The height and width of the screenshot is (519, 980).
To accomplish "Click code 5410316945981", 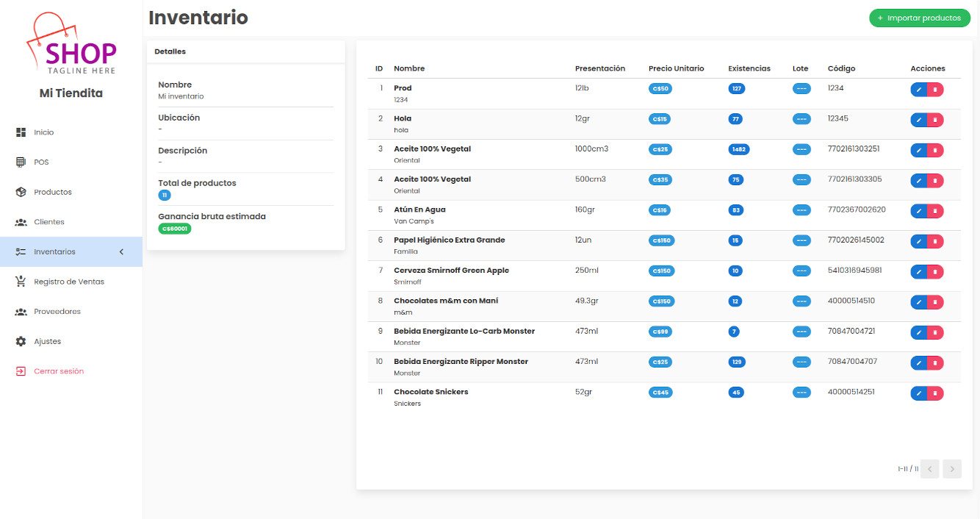I will [855, 270].
